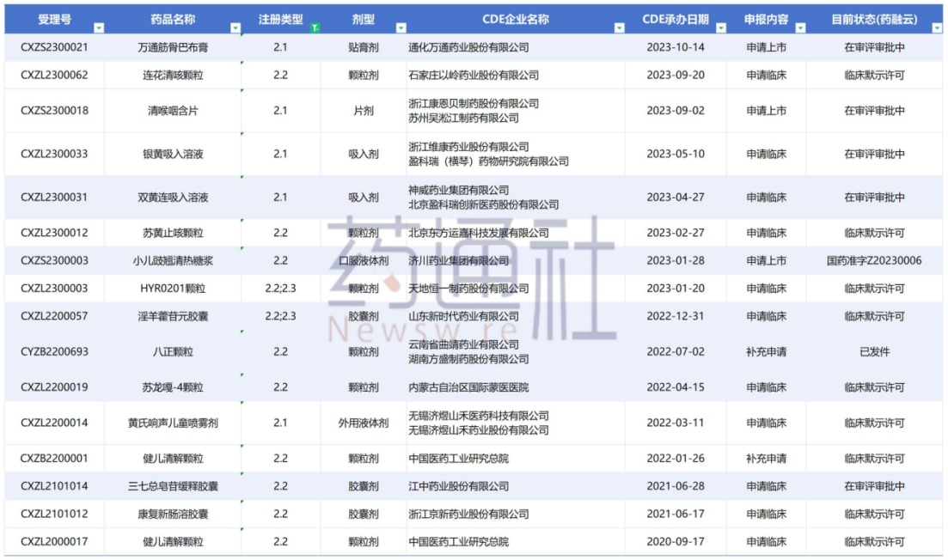
Task: Open the 药品名称 column filter dropdown
Action: 235,27
